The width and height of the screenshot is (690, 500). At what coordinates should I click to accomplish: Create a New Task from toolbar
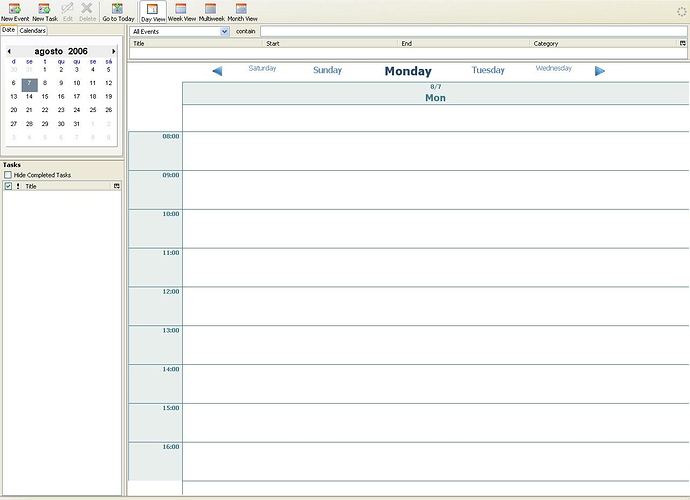(45, 12)
